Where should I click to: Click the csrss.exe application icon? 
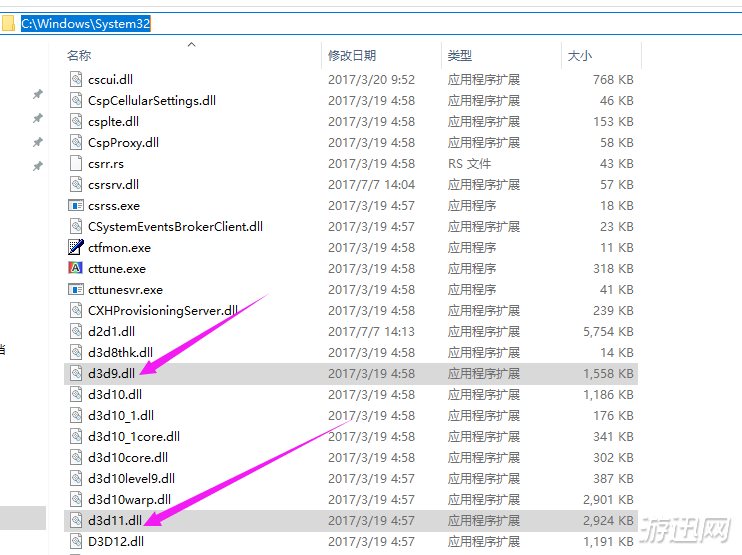pos(76,205)
